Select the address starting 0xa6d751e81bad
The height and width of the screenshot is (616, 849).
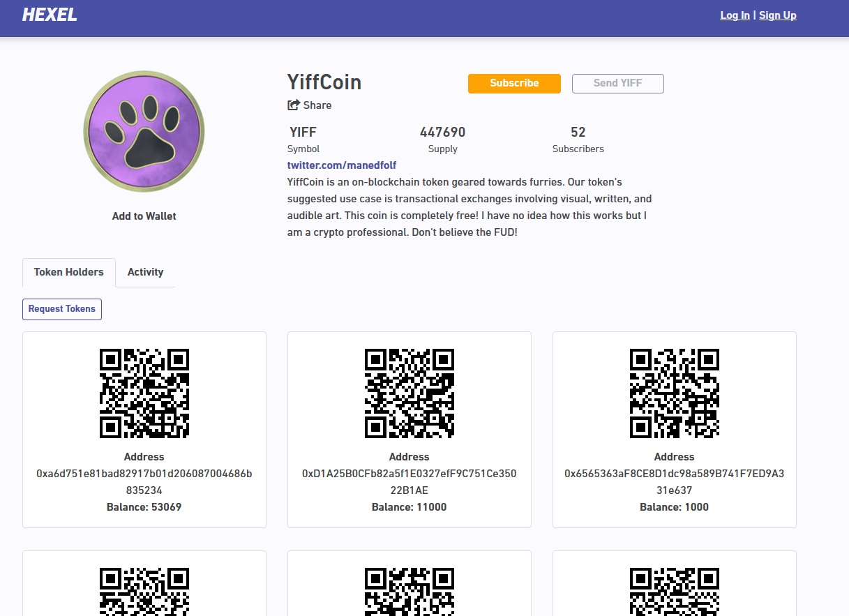[144, 482]
